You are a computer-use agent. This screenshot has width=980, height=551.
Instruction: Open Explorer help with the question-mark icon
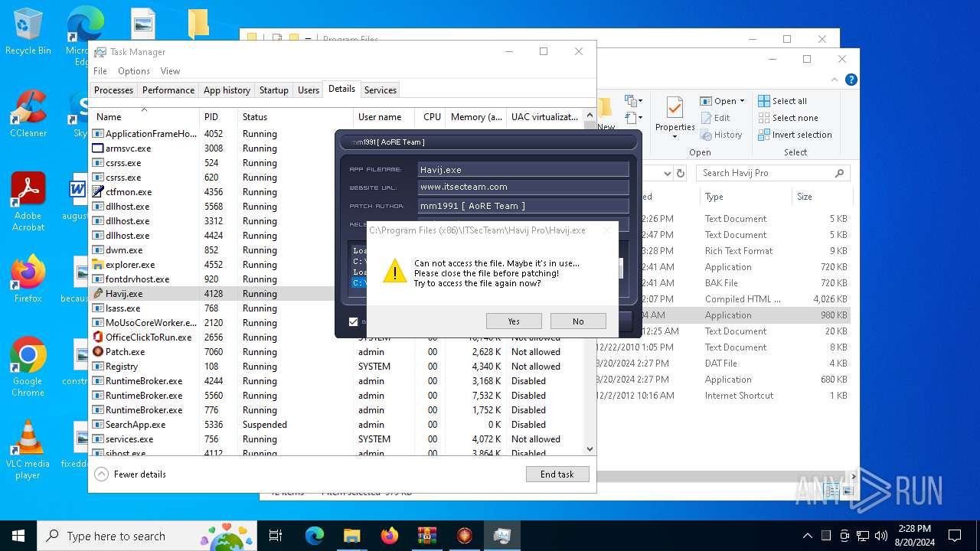851,80
